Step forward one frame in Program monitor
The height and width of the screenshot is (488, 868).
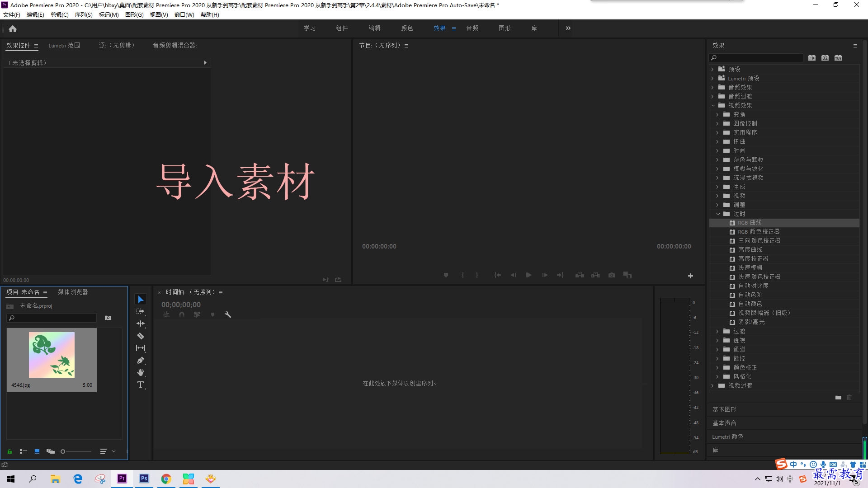coord(545,275)
